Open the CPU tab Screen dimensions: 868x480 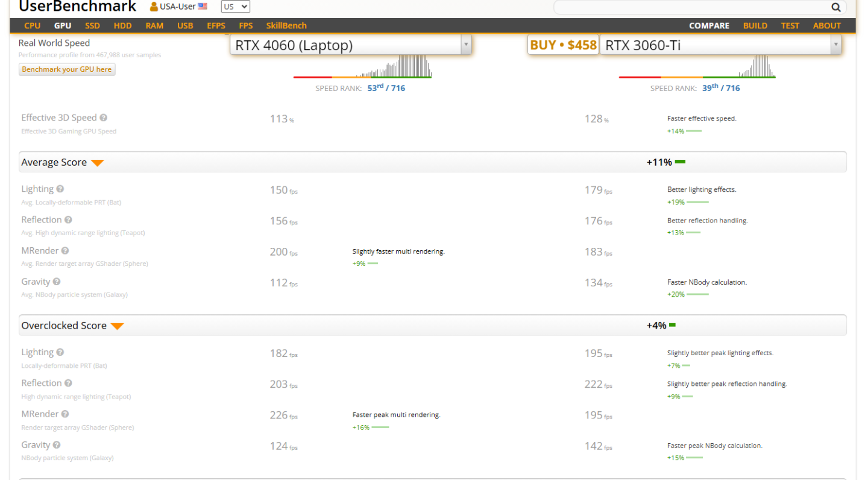point(33,25)
